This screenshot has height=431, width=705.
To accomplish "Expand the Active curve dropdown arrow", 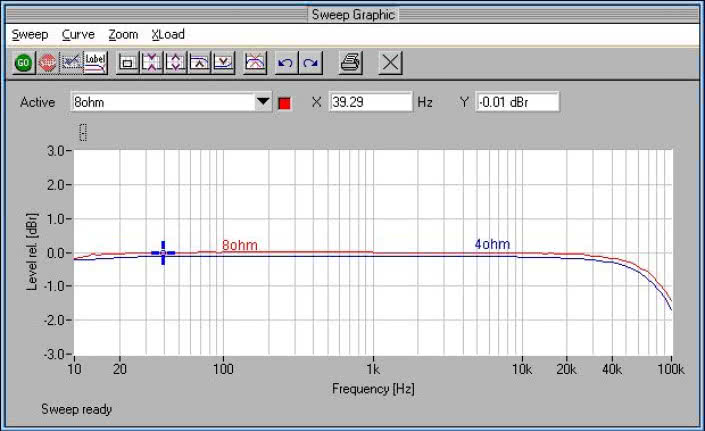I will click(x=263, y=102).
